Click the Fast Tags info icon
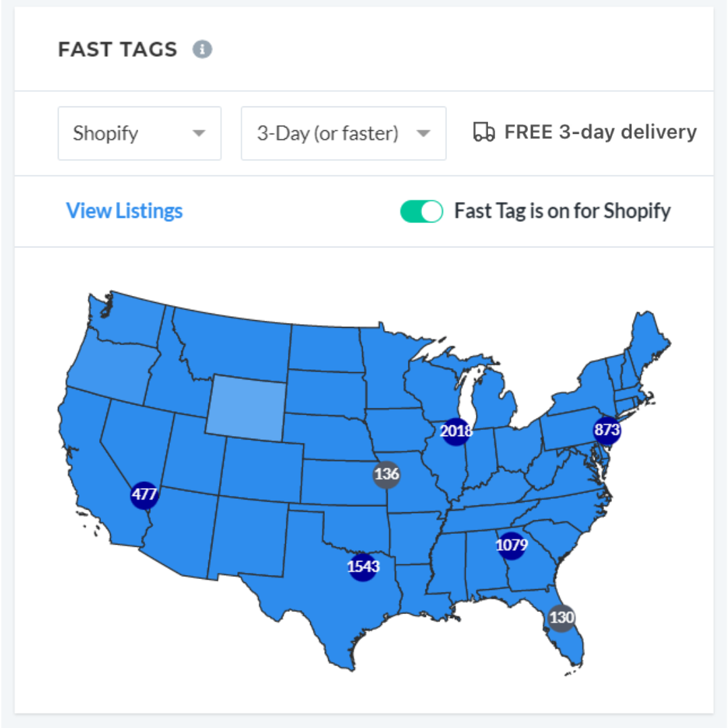728x728 pixels. click(202, 50)
